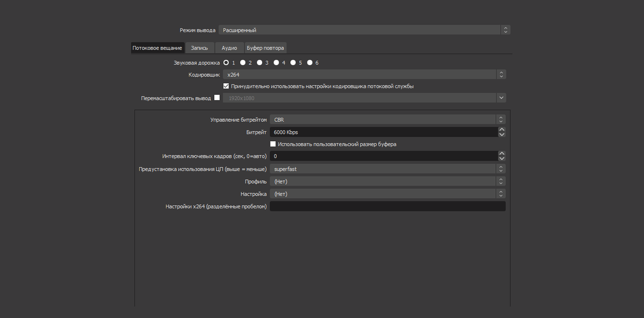Open the Профиль dropdown

(x=388, y=182)
